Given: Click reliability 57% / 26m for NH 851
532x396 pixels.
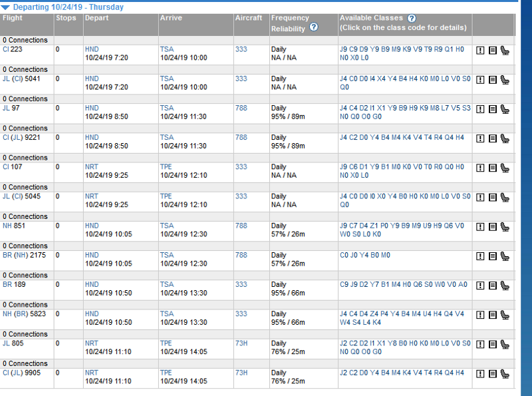Looking at the screenshot, I should [288, 234].
